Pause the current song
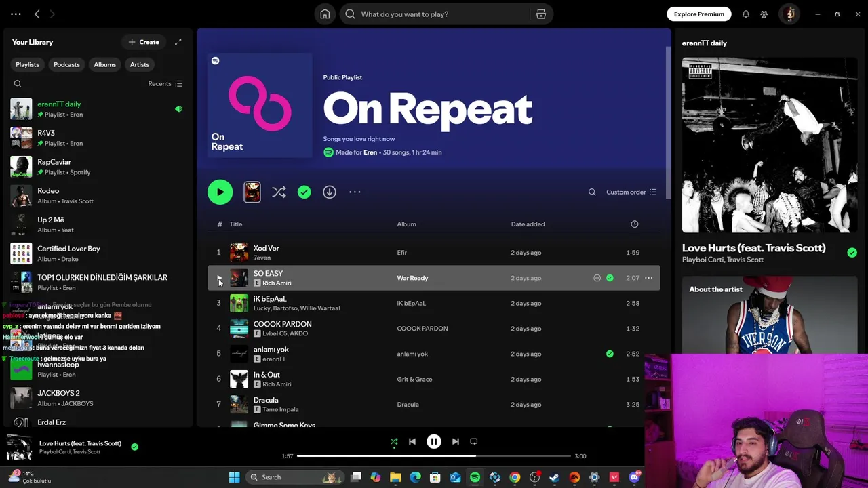This screenshot has height=488, width=868. click(x=434, y=441)
